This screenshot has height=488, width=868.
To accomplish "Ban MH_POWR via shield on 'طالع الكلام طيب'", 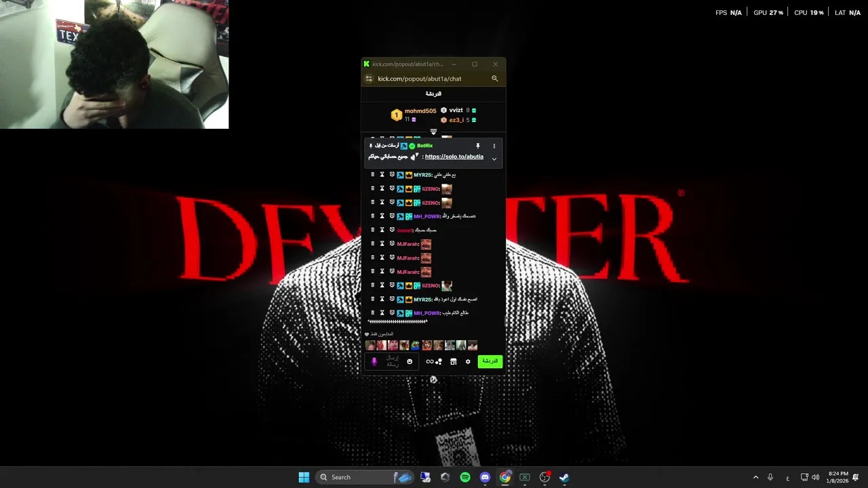I will (x=392, y=312).
